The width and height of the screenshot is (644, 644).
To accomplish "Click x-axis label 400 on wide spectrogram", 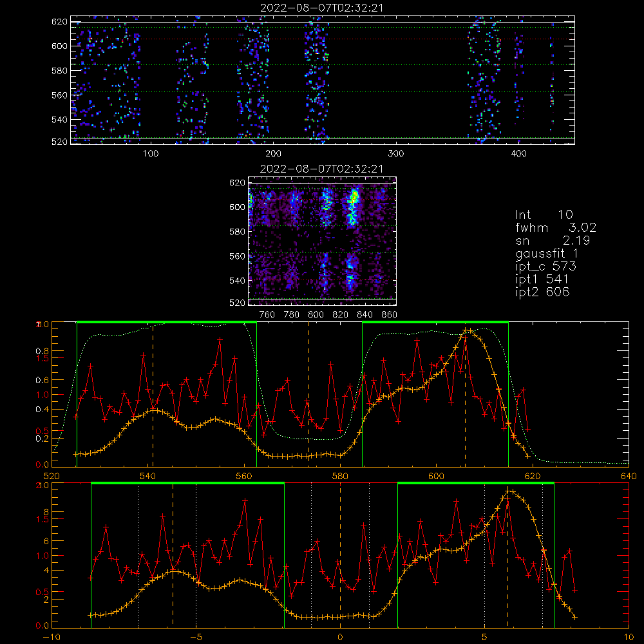I will (518, 154).
